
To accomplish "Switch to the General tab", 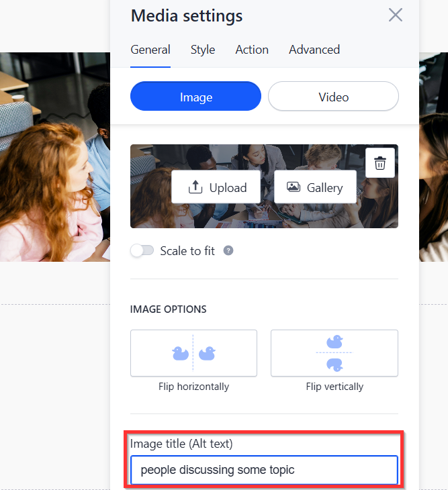I will click(150, 50).
